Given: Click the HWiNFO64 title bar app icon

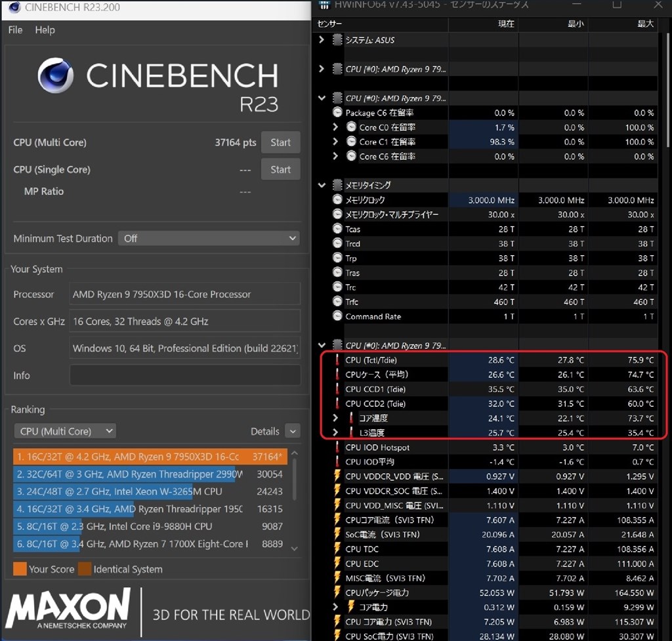Looking at the screenshot, I should click(x=324, y=5).
